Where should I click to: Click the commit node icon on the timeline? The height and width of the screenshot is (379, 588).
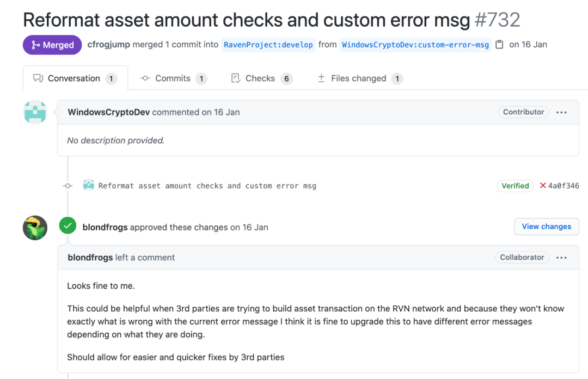click(x=68, y=186)
